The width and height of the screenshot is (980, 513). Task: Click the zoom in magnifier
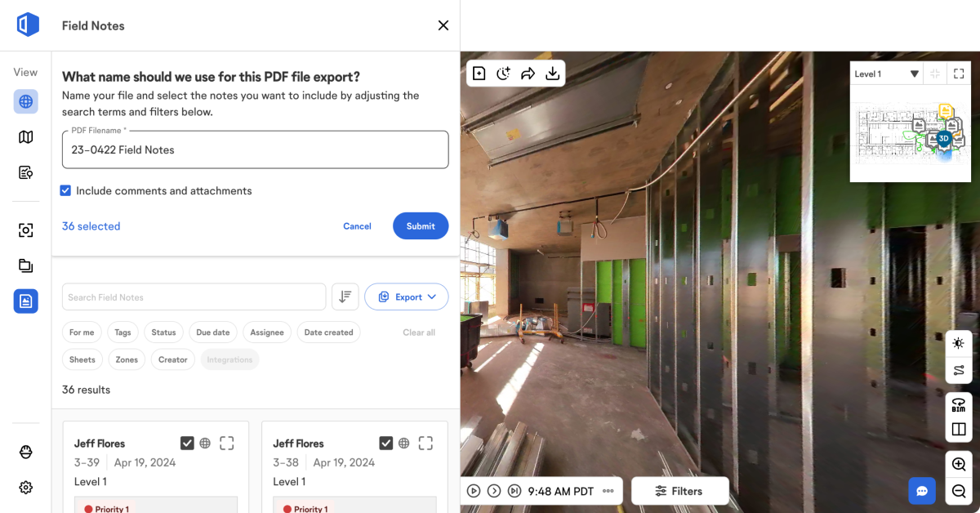959,464
